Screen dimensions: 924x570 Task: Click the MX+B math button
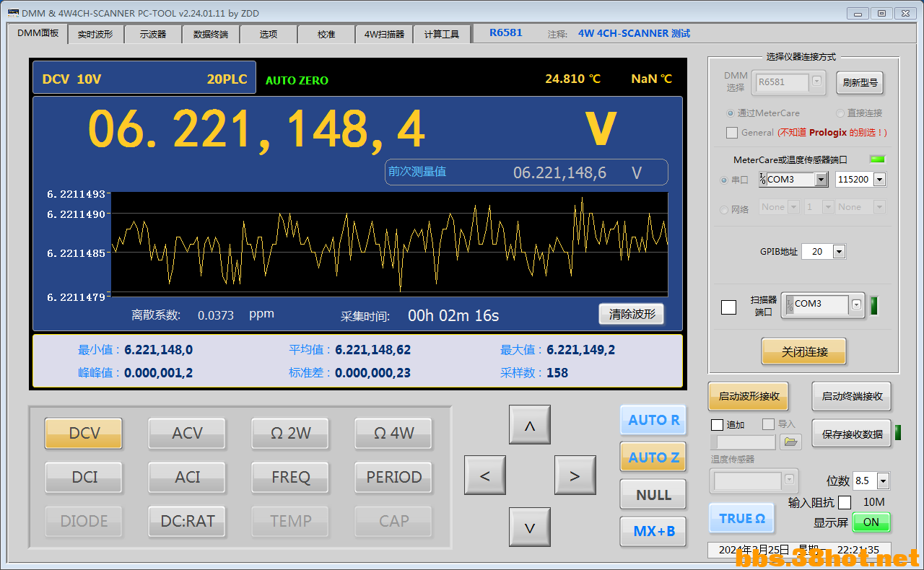[x=653, y=532]
